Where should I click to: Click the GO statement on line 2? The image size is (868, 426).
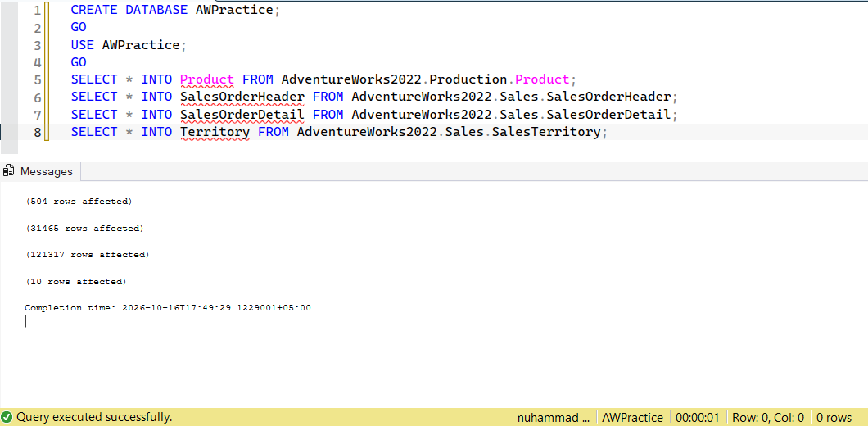[79, 28]
